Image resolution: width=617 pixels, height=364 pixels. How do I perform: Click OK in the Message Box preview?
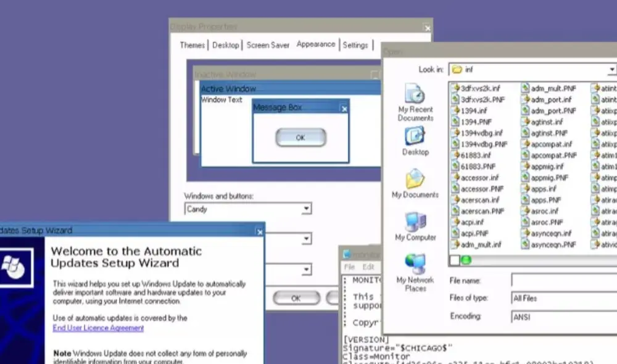(x=300, y=137)
